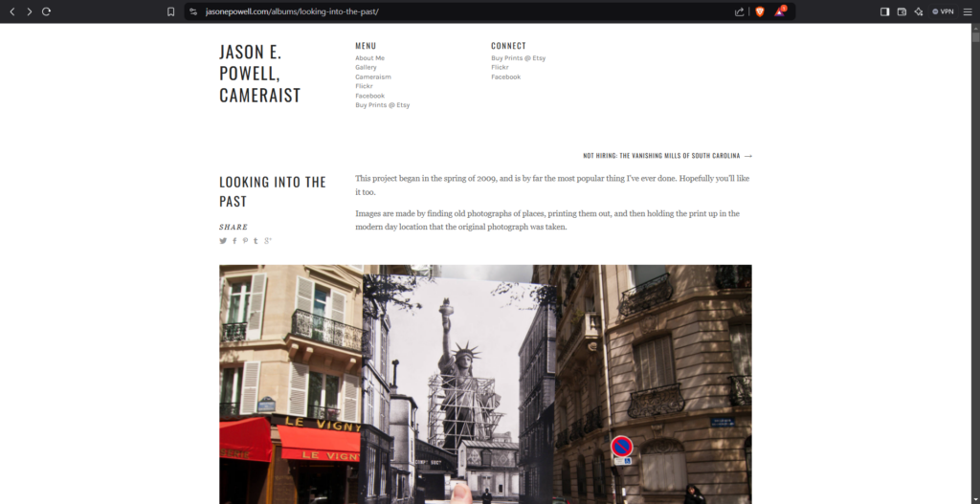Toggle the browser sidebar panel
Viewport: 980px width, 504px height.
coord(884,11)
